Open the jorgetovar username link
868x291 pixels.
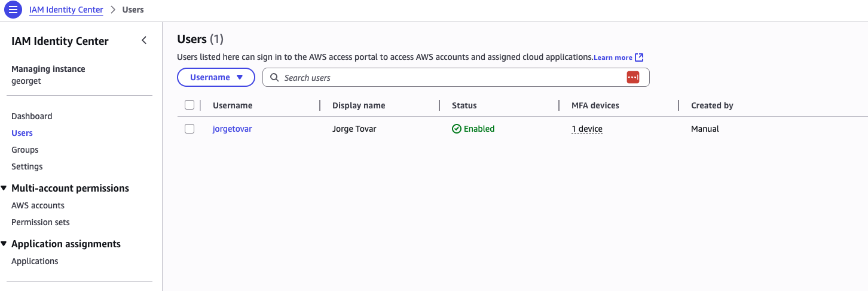[233, 129]
